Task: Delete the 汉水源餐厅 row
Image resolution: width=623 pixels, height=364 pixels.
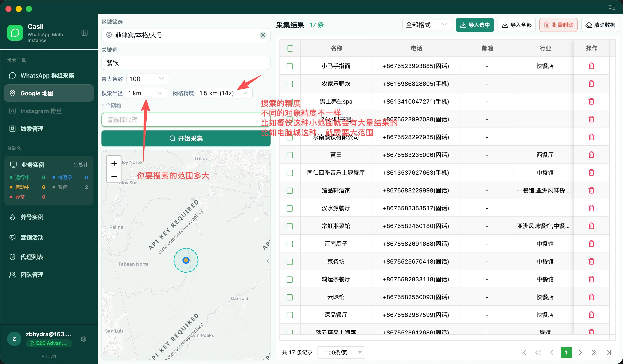Action: point(591,208)
